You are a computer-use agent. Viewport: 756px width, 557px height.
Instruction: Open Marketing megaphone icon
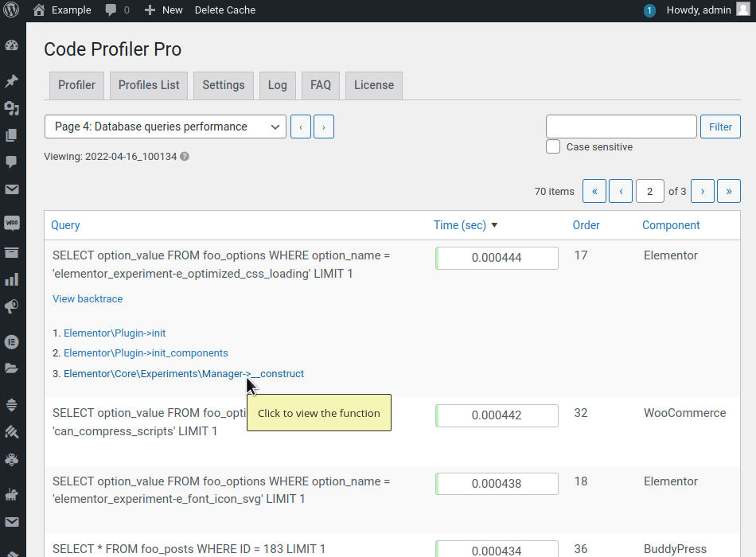pyautogui.click(x=12, y=306)
